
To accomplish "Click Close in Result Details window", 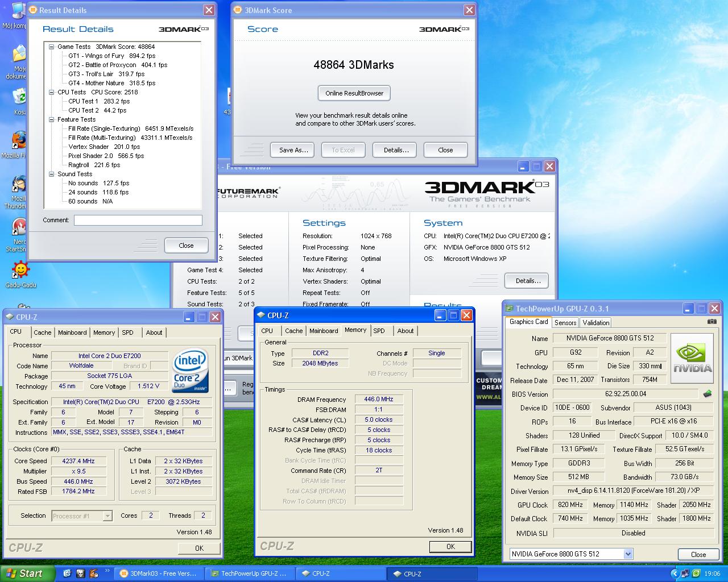I will pos(186,246).
